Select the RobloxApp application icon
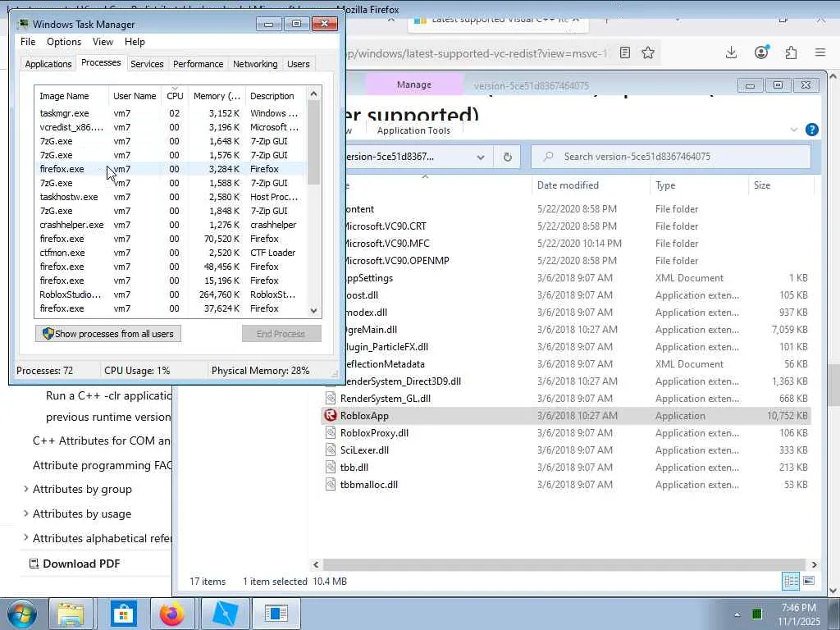This screenshot has width=840, height=630. 331,416
